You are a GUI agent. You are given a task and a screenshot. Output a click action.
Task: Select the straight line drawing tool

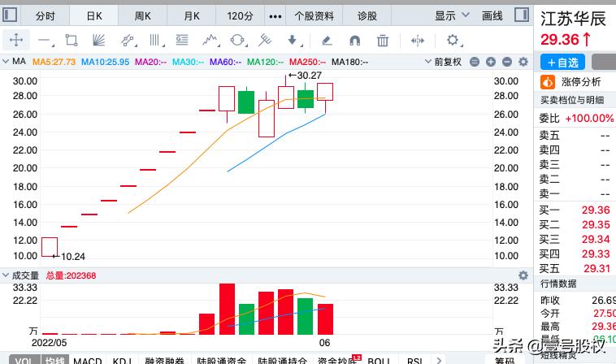(45, 40)
